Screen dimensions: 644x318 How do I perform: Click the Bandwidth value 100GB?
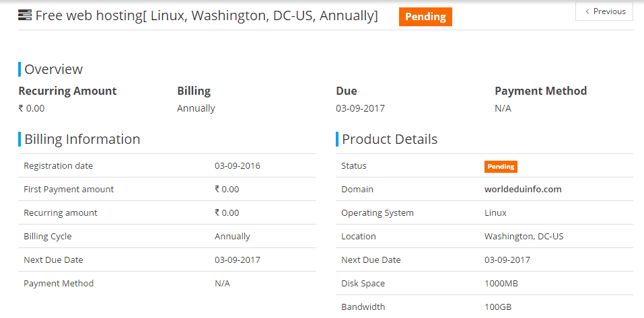[x=498, y=307]
